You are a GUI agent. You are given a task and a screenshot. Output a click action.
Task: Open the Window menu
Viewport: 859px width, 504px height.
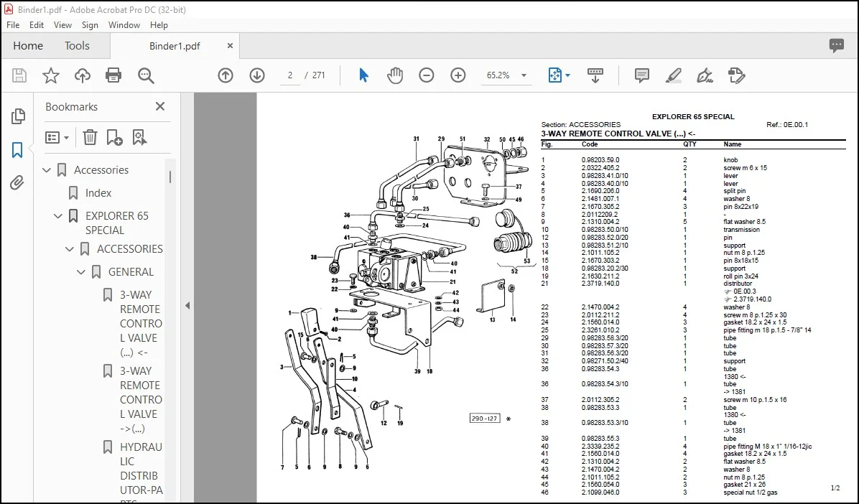click(124, 25)
